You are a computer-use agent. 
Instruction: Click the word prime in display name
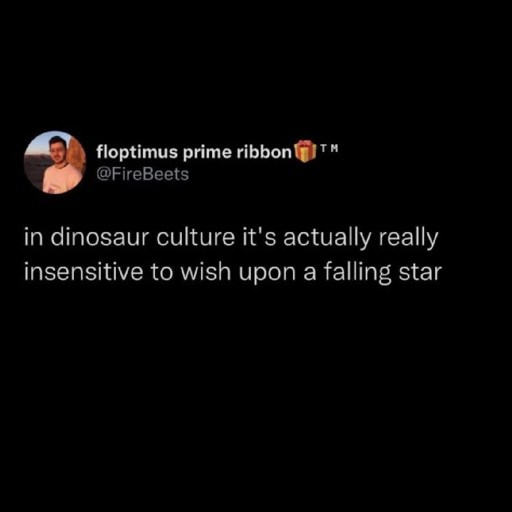click(x=207, y=153)
